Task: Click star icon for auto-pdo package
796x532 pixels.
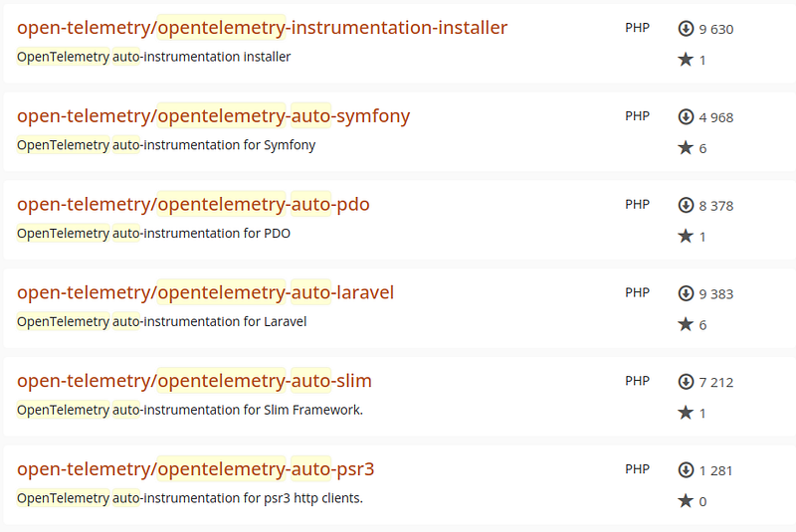Action: [x=686, y=237]
